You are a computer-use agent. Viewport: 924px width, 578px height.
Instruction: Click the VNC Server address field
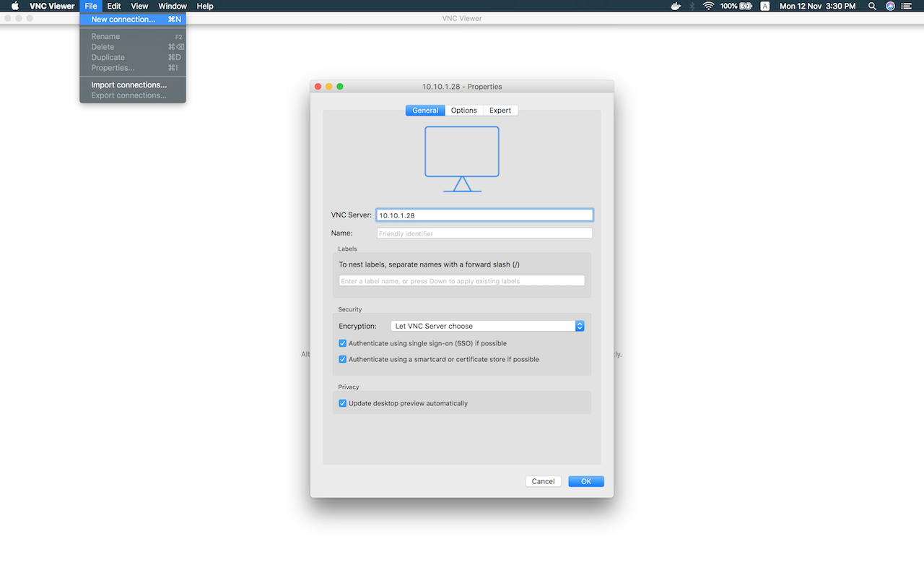point(484,215)
